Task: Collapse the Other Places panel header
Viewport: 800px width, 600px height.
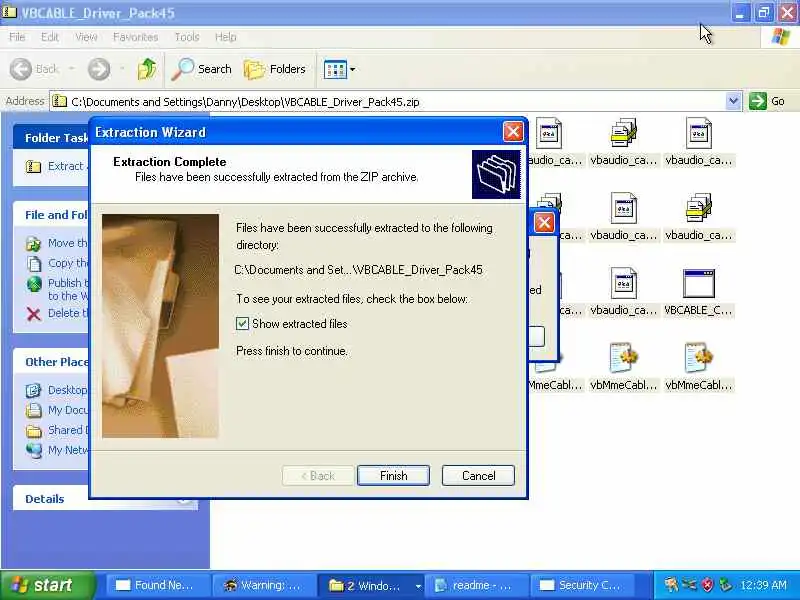Action: pyautogui.click(x=51, y=362)
